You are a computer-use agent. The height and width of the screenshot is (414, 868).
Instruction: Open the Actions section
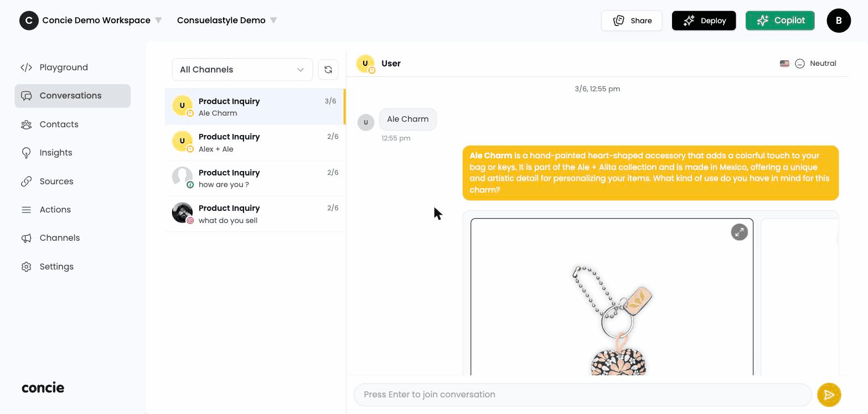[x=73, y=210]
